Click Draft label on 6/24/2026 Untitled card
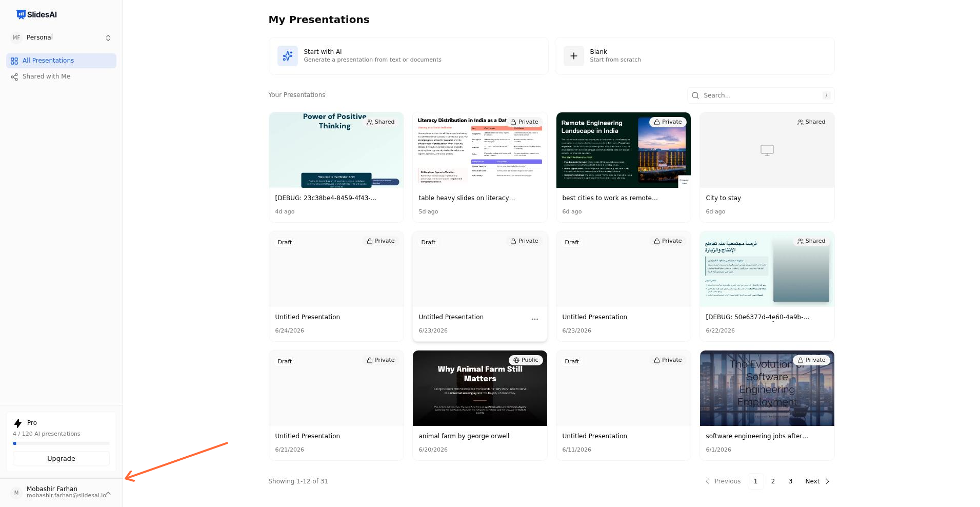The image size is (980, 507). 285,242
